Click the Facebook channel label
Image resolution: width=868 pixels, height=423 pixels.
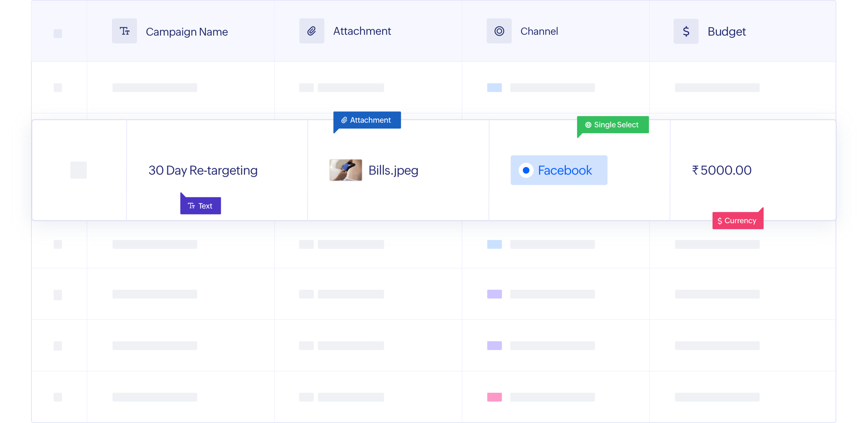point(565,170)
